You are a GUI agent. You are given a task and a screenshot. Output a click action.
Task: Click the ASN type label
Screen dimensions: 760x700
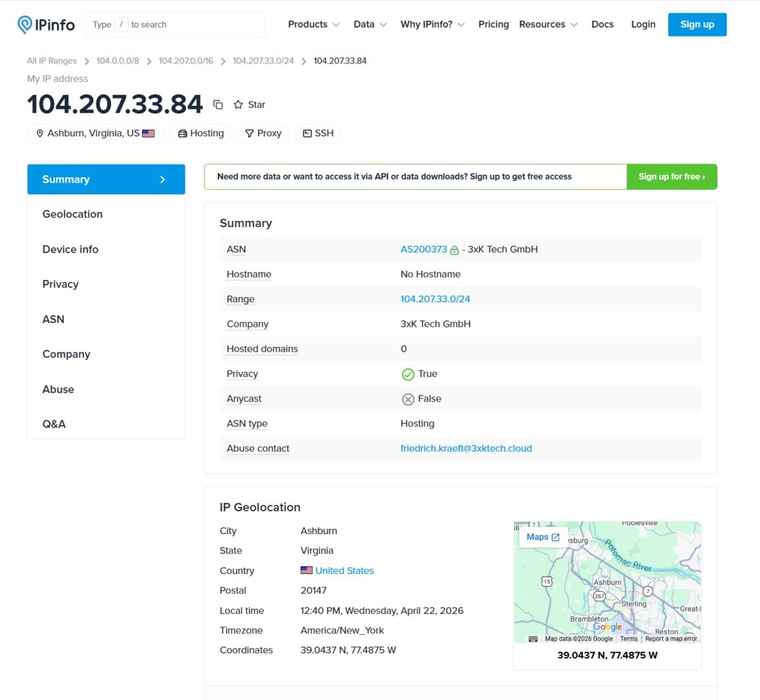[247, 424]
